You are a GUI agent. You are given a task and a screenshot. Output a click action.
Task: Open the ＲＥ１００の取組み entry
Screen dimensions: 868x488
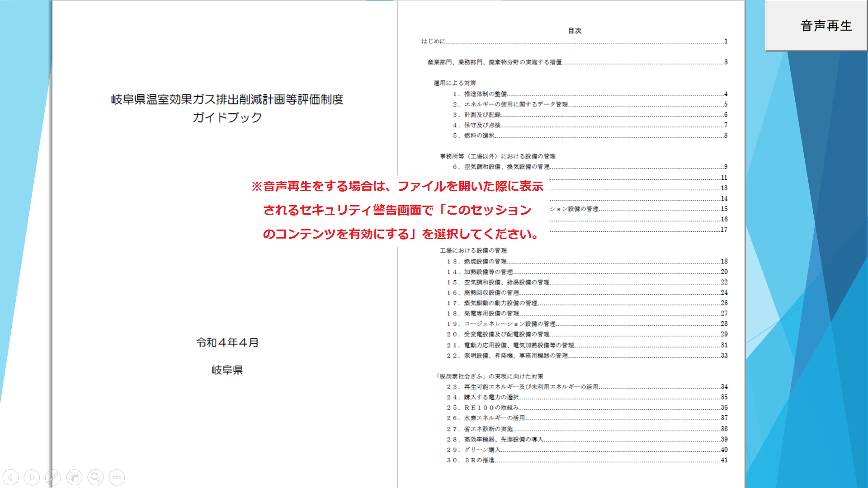(486, 407)
